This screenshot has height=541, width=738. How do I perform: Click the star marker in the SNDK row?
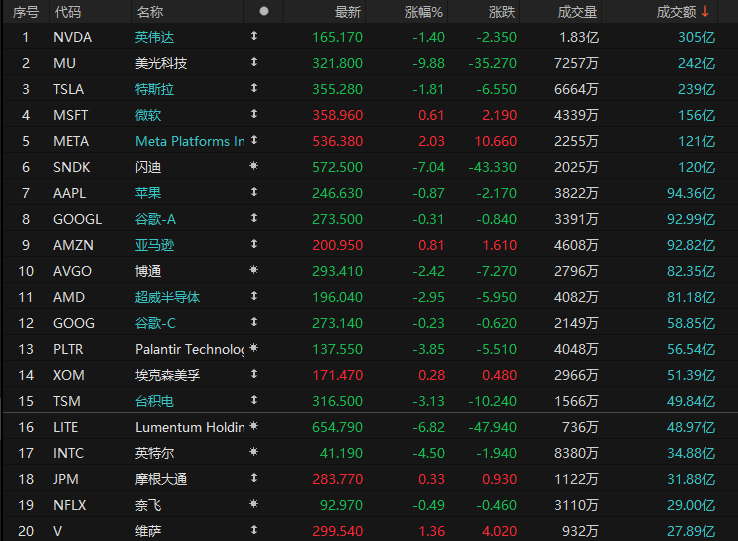254,166
